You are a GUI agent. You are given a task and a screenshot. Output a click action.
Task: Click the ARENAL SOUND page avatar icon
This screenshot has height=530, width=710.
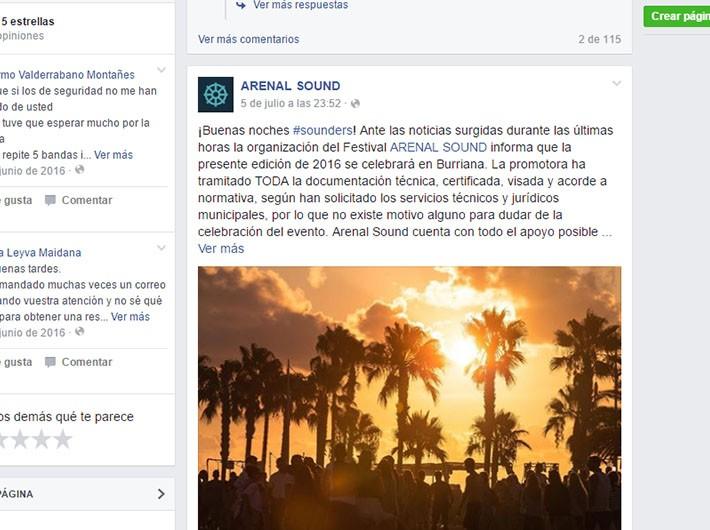216,94
